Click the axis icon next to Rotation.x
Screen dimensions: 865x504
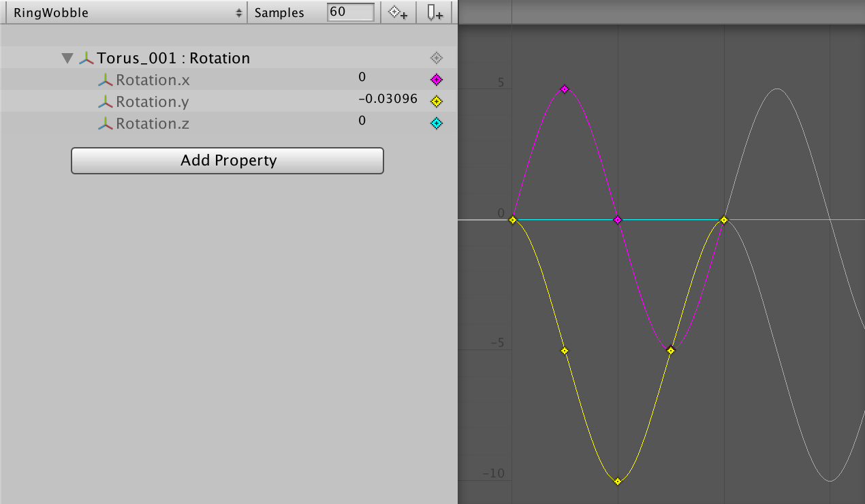pyautogui.click(x=105, y=80)
